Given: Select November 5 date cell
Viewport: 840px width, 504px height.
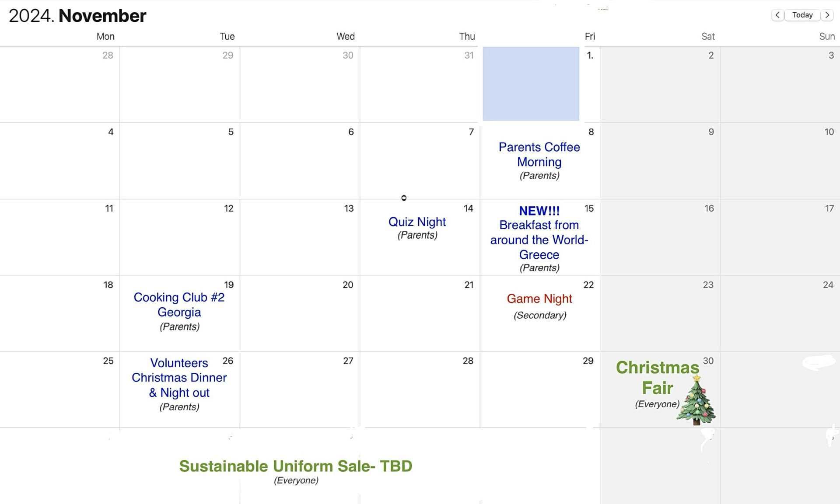Looking at the screenshot, I should click(180, 161).
